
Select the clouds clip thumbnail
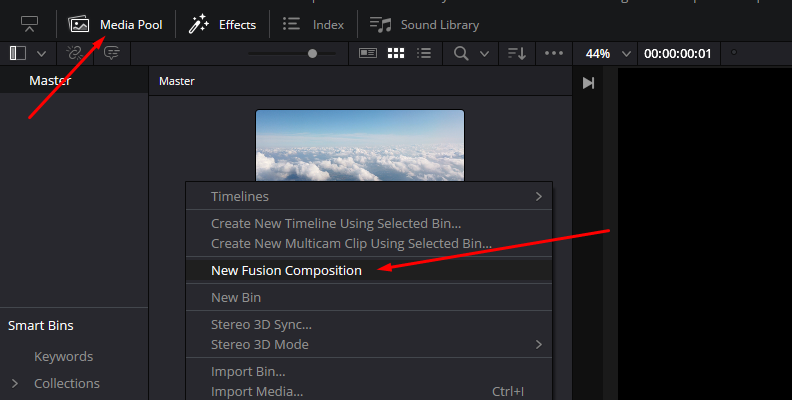click(360, 145)
